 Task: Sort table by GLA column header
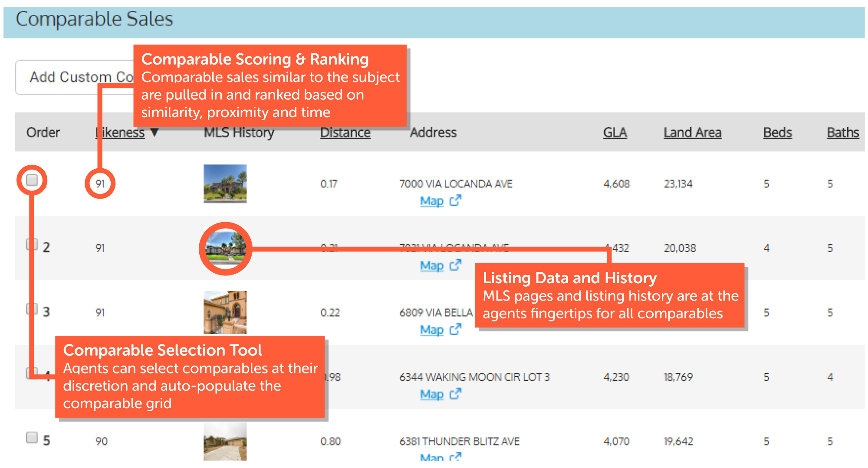click(615, 132)
